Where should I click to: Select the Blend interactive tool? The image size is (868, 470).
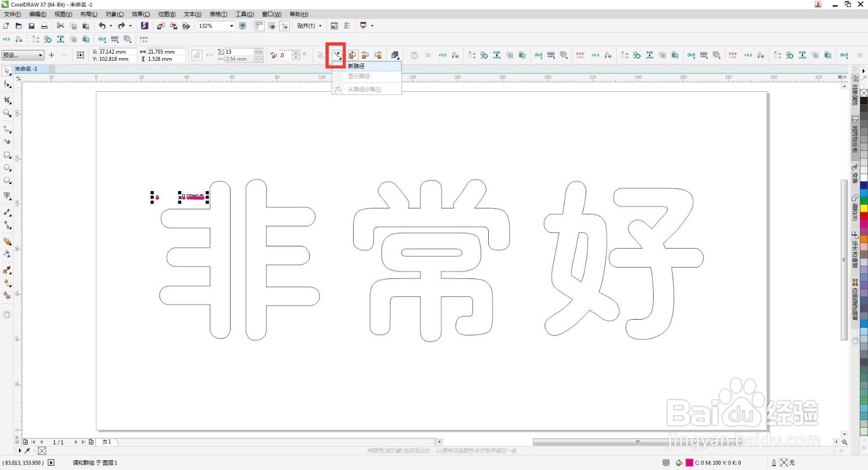tap(7, 241)
